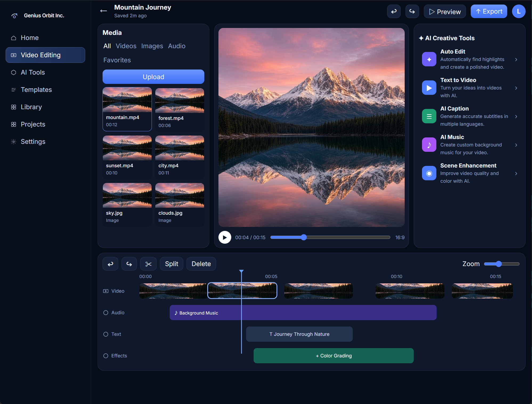Select the Color Grading effect clip
This screenshot has height=404, width=532.
pyautogui.click(x=334, y=356)
